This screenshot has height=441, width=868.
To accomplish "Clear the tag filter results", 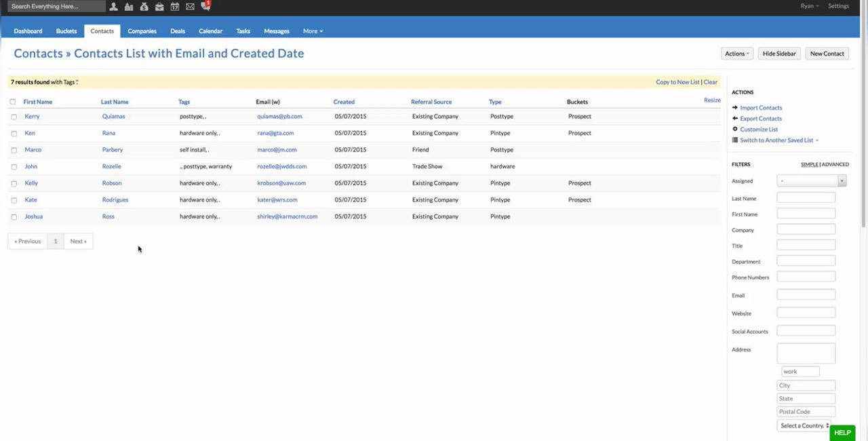I will (x=711, y=82).
